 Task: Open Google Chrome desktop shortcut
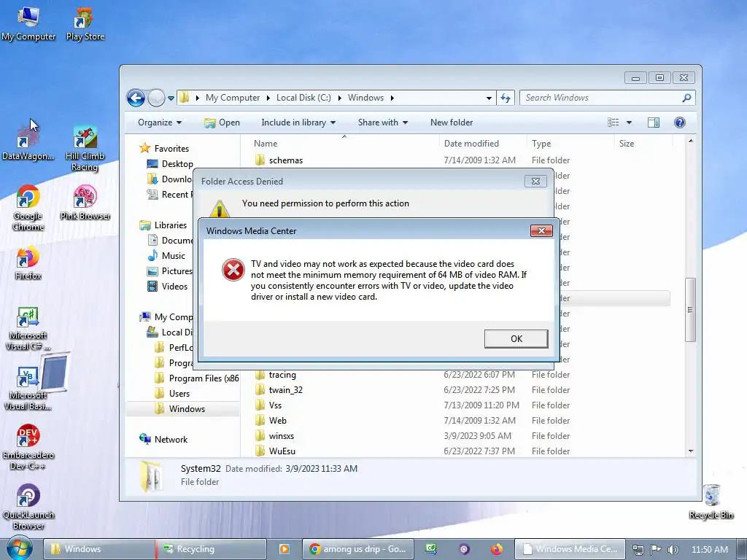[28, 208]
